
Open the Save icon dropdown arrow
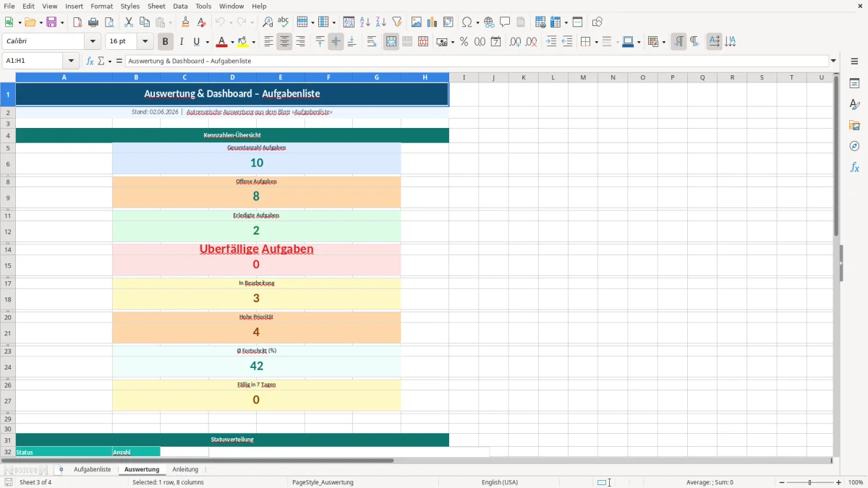click(61, 22)
